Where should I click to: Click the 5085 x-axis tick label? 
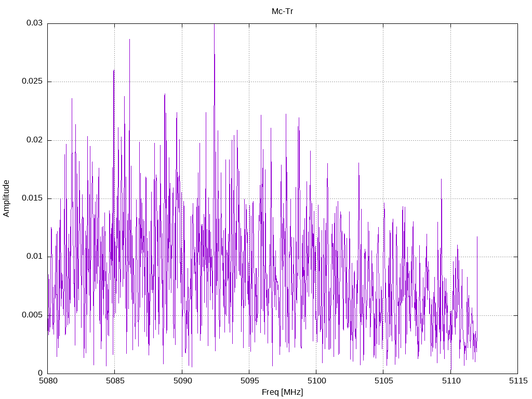[115, 381]
